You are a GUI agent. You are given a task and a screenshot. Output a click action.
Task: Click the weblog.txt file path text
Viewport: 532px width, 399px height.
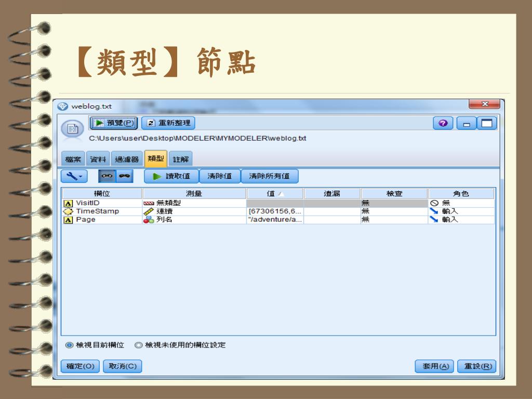(197, 138)
